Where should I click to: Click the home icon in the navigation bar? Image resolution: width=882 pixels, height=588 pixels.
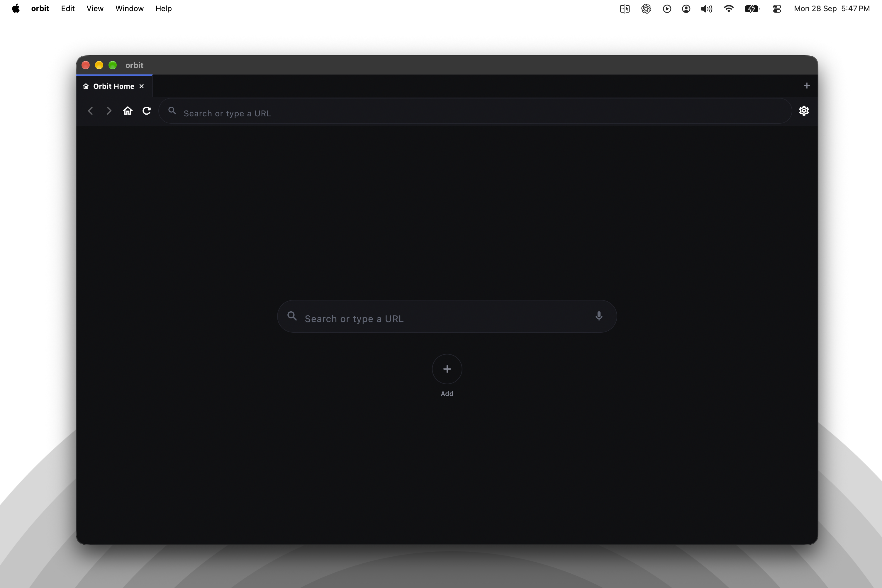[128, 111]
